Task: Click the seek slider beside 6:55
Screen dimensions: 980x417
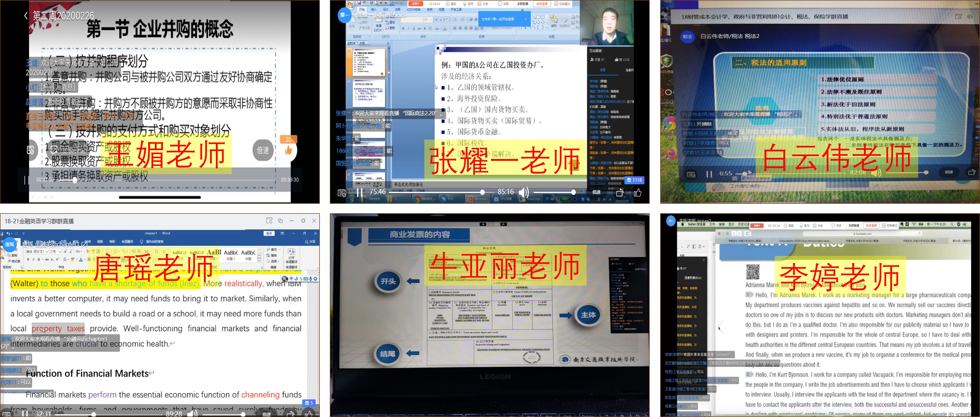Action: [x=745, y=173]
